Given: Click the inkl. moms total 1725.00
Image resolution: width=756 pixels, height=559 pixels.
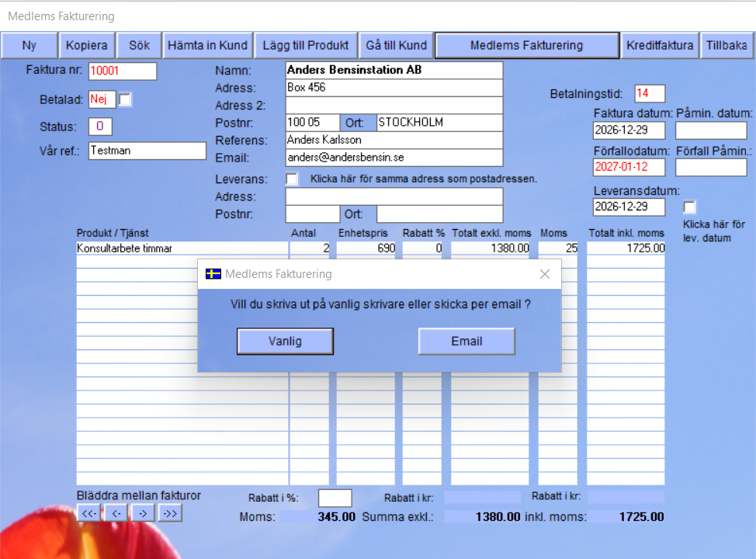Looking at the screenshot, I should coord(626,517).
